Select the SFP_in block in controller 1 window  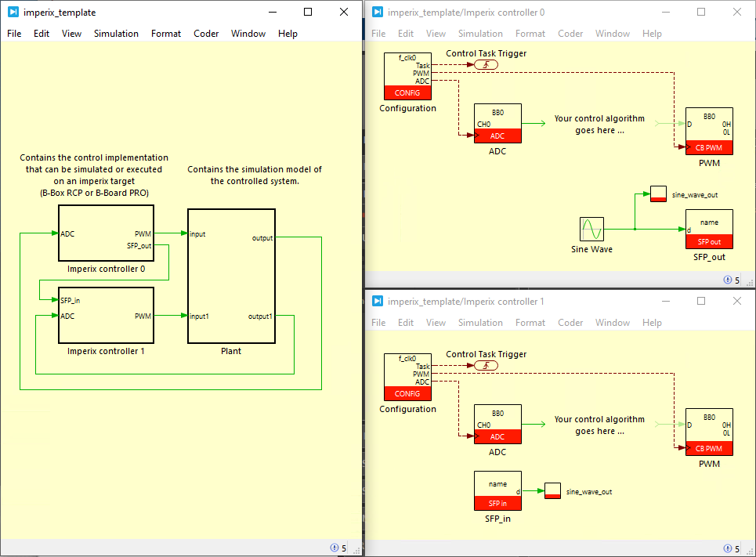[x=497, y=491]
